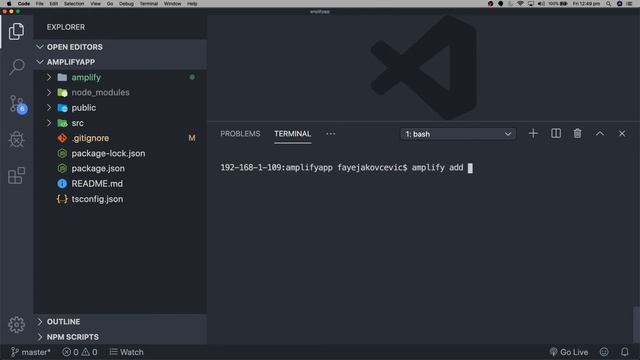Click Go Live in status bar
This screenshot has width=640, height=360.
tap(569, 352)
